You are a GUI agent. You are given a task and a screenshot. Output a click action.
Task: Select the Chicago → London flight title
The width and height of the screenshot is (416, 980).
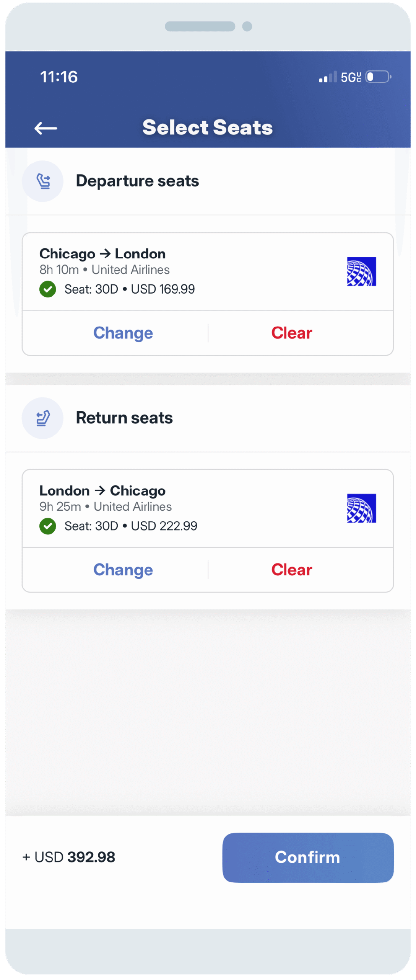click(x=102, y=254)
